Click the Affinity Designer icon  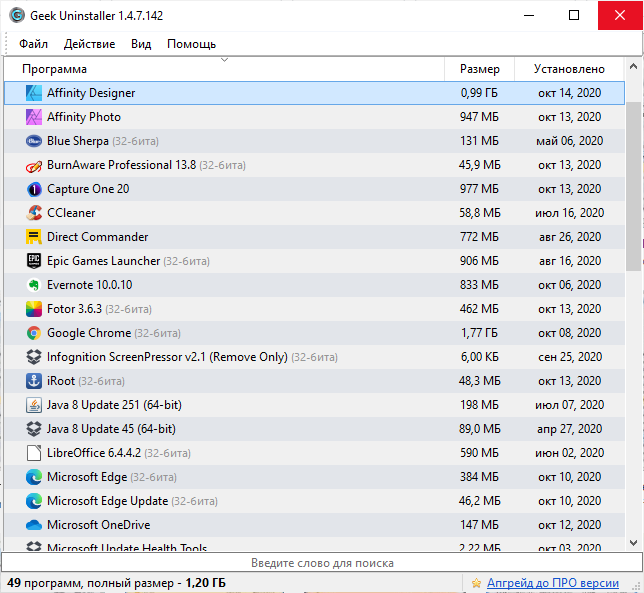pyautogui.click(x=34, y=93)
